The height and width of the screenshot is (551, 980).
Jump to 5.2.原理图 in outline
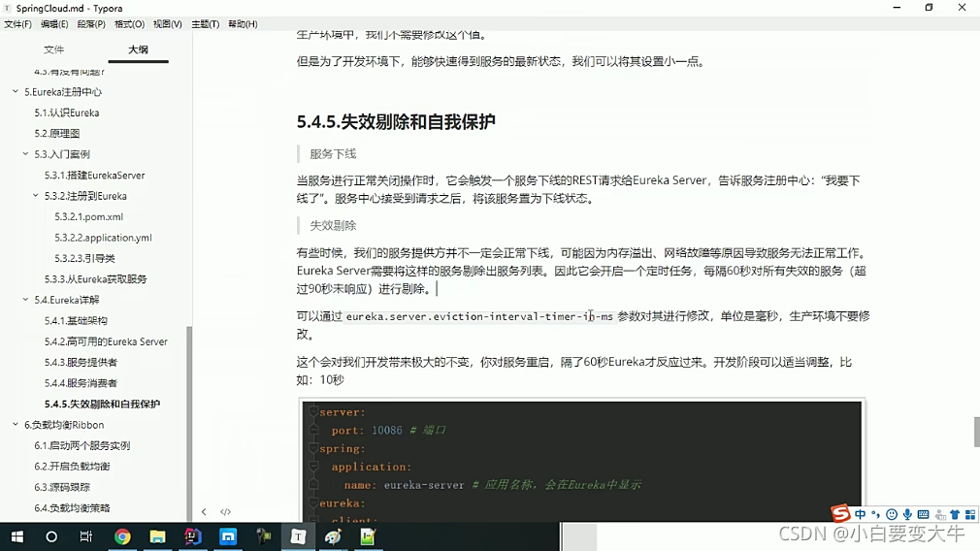(57, 133)
